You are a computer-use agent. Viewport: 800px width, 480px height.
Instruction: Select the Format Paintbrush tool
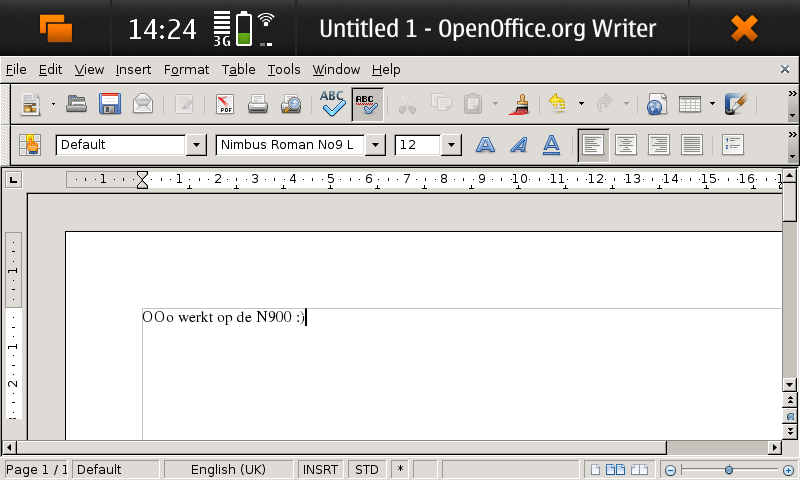[x=519, y=105]
